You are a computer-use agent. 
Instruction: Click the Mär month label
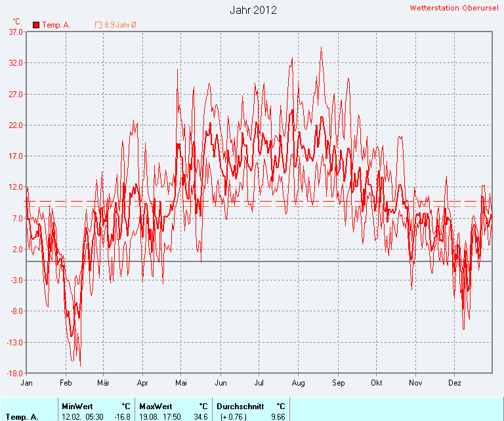tap(103, 383)
